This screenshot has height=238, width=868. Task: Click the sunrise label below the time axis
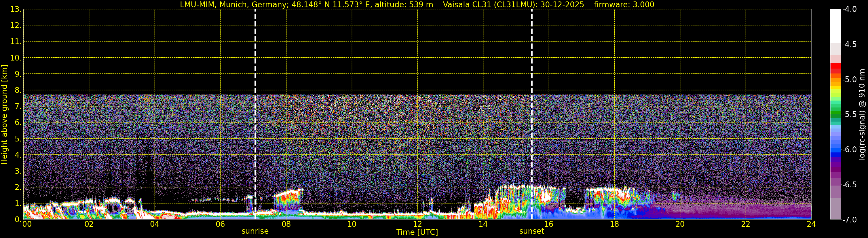(255, 231)
